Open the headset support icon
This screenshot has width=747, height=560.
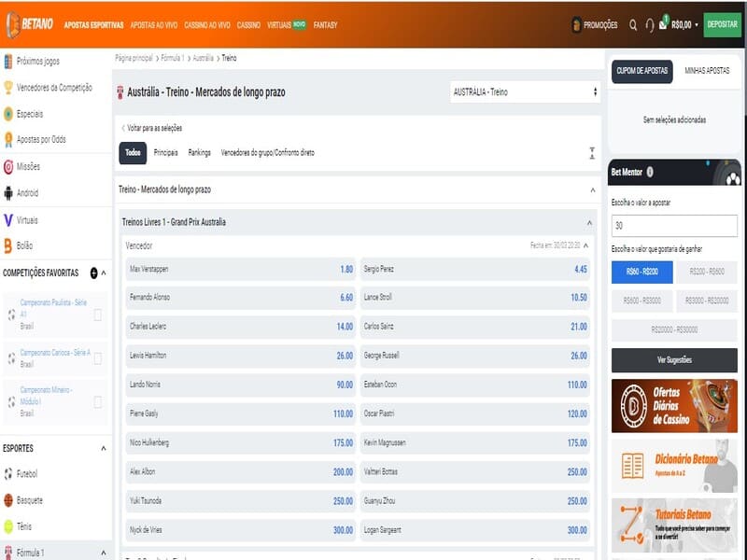click(x=649, y=25)
